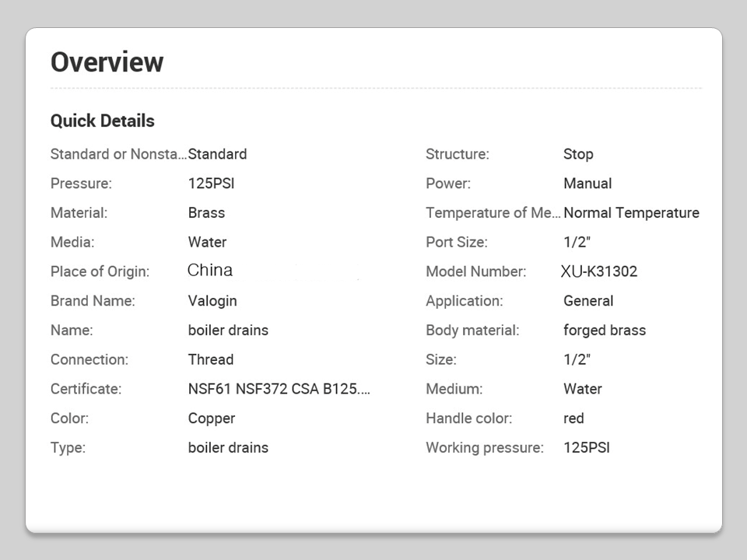This screenshot has width=747, height=560.
Task: Click the Working pressure label
Action: pos(484,448)
